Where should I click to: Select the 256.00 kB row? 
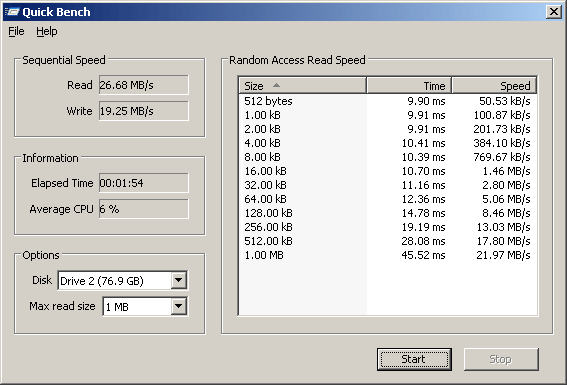pos(388,227)
